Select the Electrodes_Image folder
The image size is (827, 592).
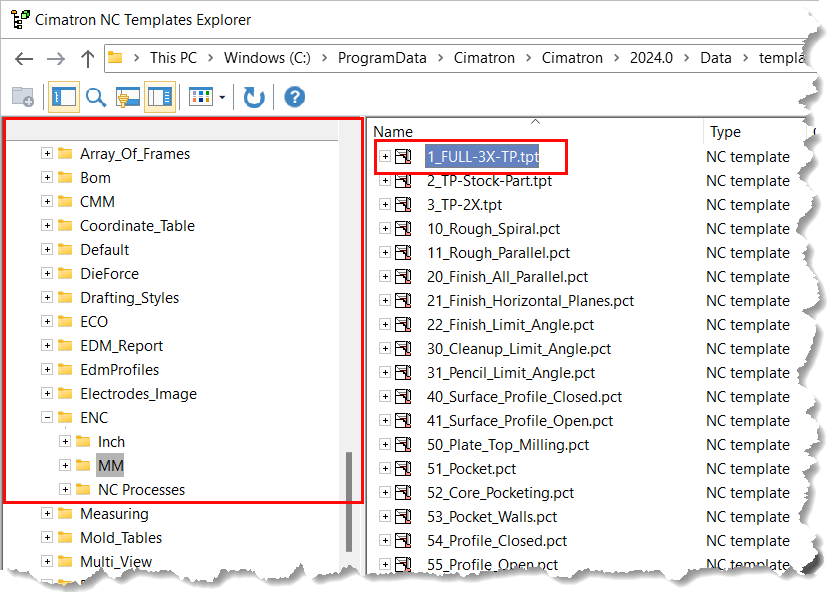point(138,394)
